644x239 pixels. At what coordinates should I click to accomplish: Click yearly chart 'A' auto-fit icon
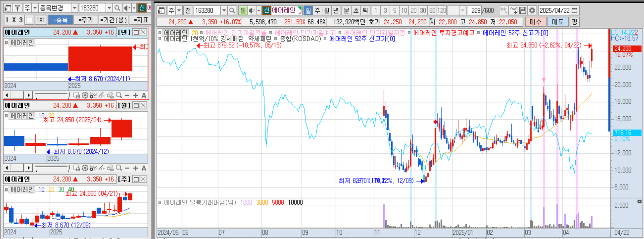144,95
